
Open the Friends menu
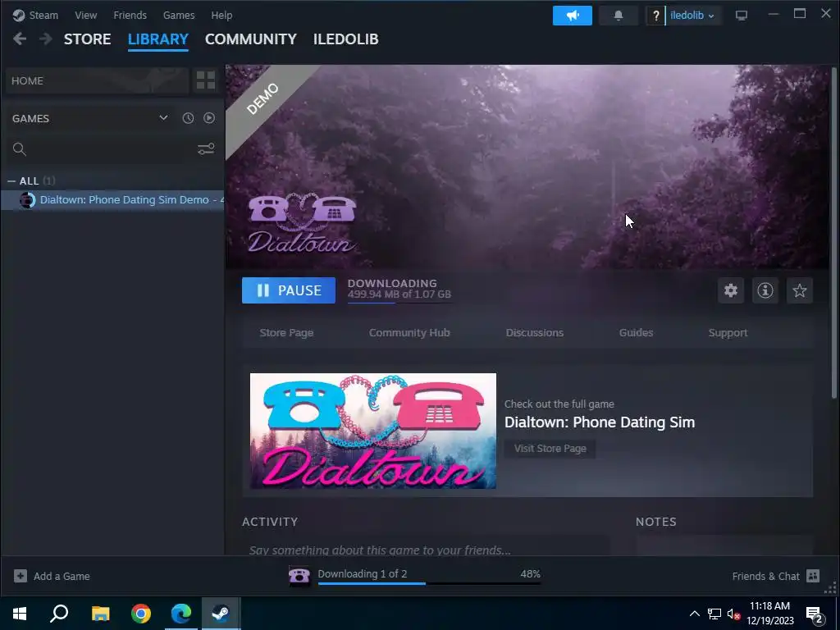click(130, 15)
